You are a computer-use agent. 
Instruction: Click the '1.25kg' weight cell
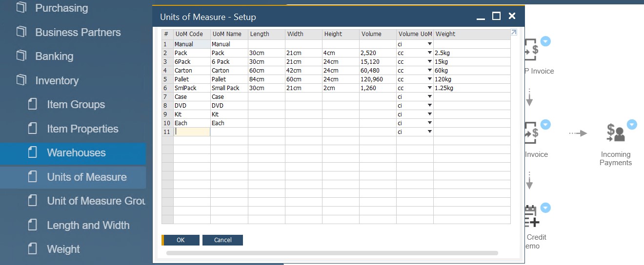pyautogui.click(x=472, y=88)
